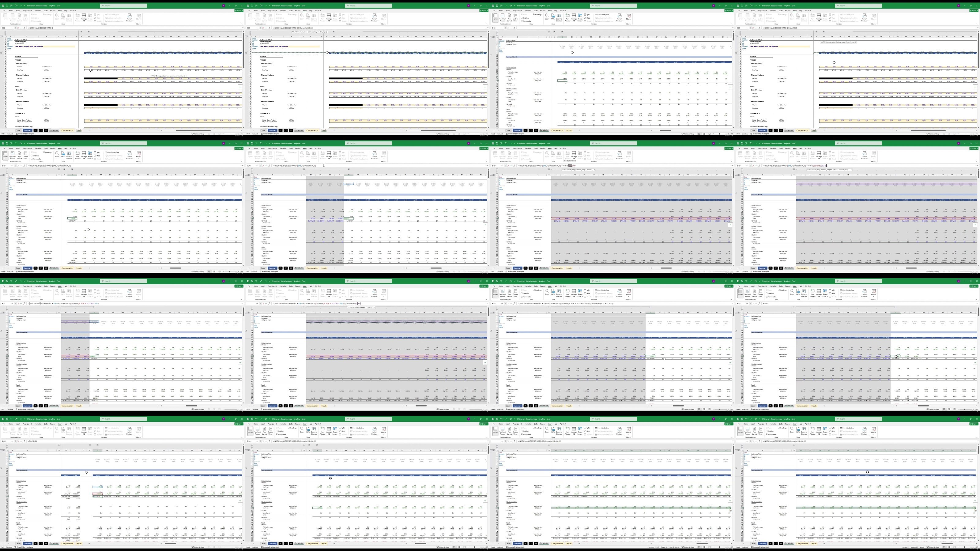The width and height of the screenshot is (980, 551).
Task: Select Page Break Preview in the first window
Action: click(13, 18)
